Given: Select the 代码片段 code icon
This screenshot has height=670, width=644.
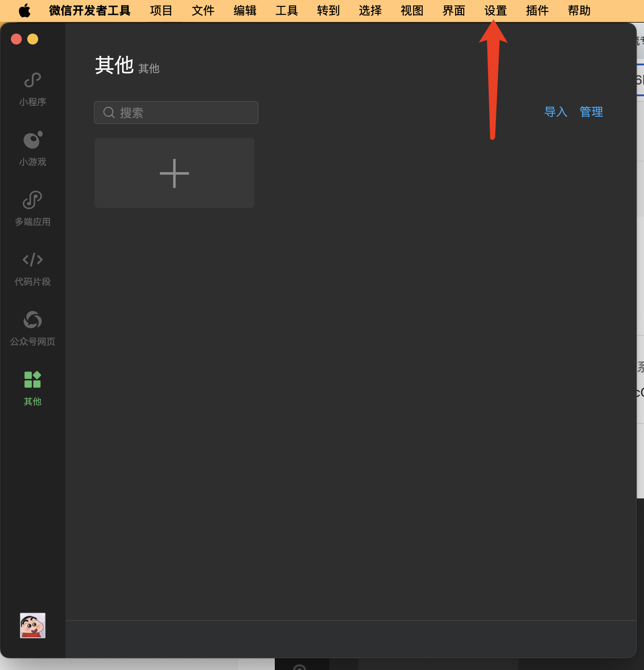Looking at the screenshot, I should coord(33,260).
